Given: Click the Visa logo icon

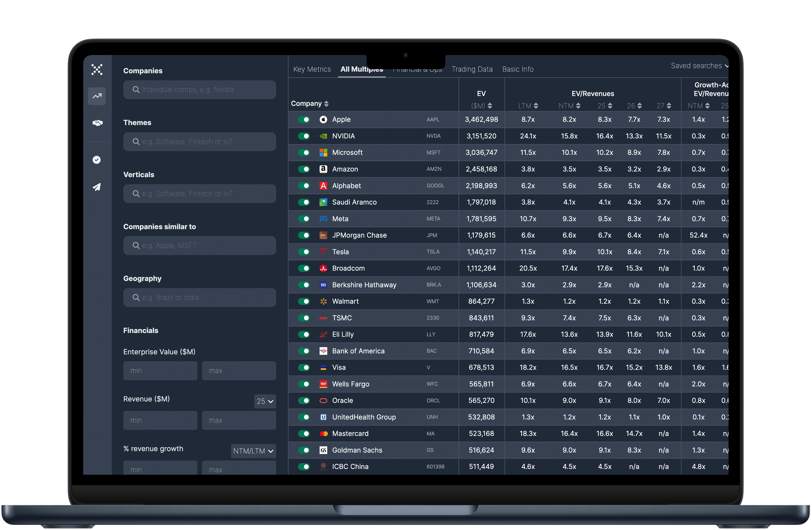Looking at the screenshot, I should coord(323,367).
